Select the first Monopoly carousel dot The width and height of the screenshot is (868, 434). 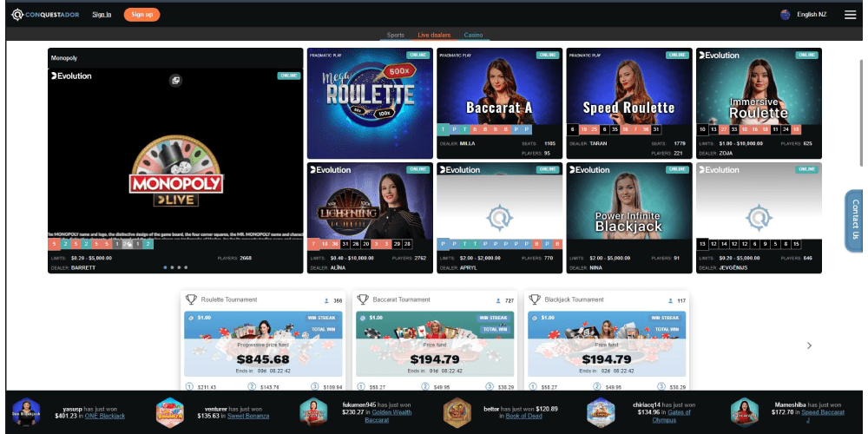165,267
